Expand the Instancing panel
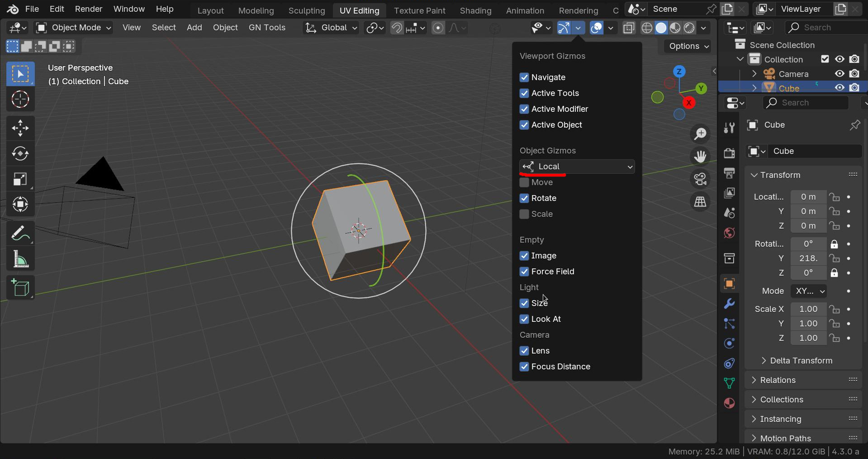 point(754,419)
